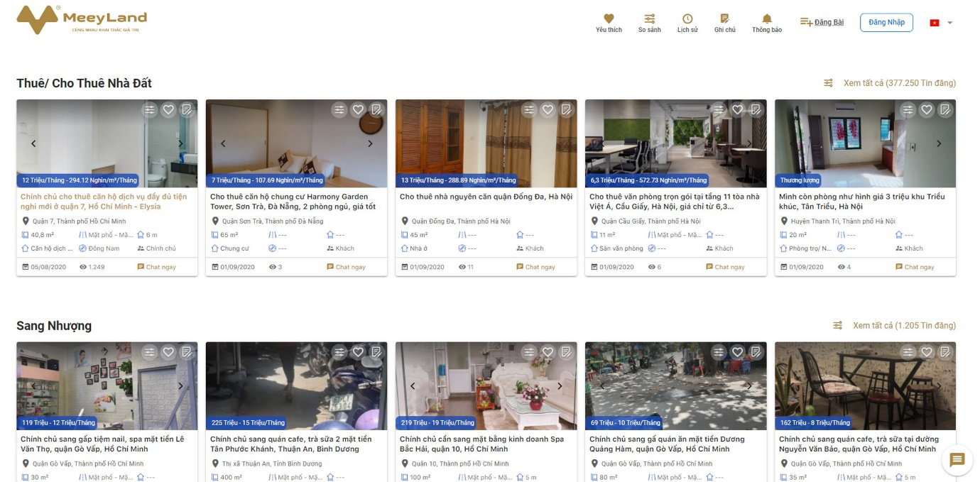Favorite the Elysia Quận 7 apartment

(x=168, y=109)
